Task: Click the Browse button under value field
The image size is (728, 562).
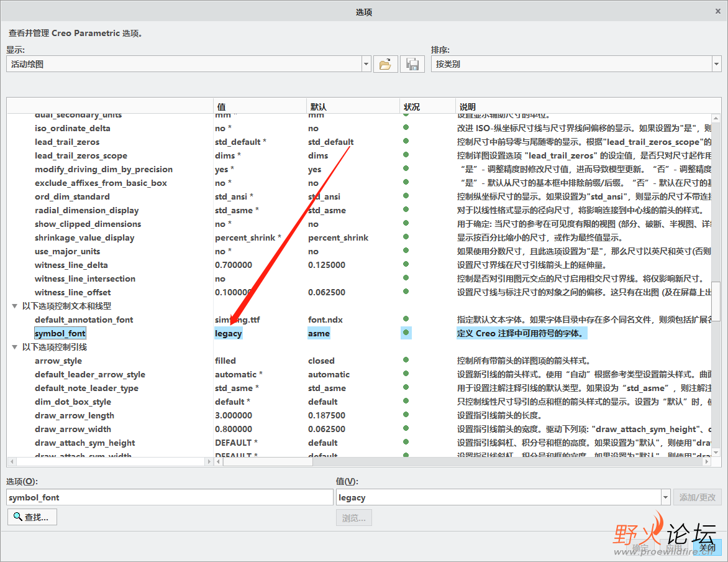Action: pos(354,518)
